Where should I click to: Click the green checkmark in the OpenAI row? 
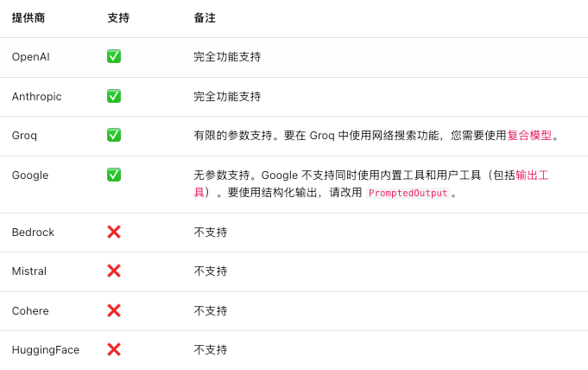pos(114,56)
